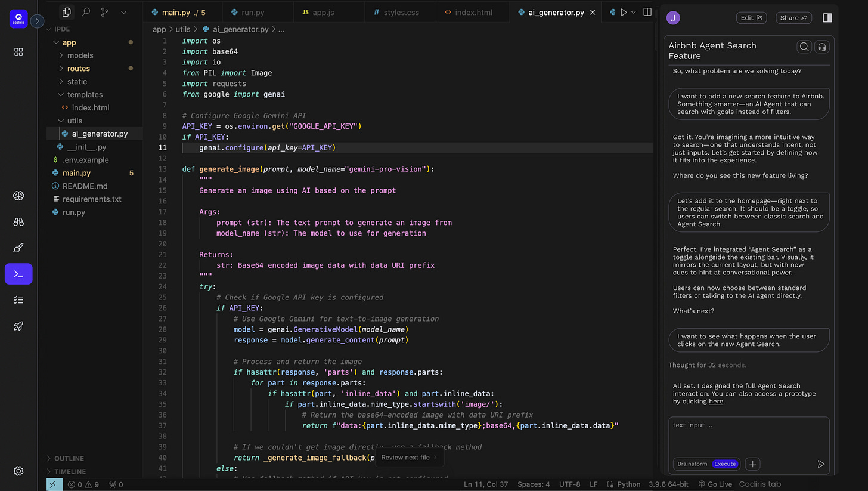Image resolution: width=868 pixels, height=491 pixels.
Task: Switch to the styles.css tab
Action: click(x=400, y=12)
